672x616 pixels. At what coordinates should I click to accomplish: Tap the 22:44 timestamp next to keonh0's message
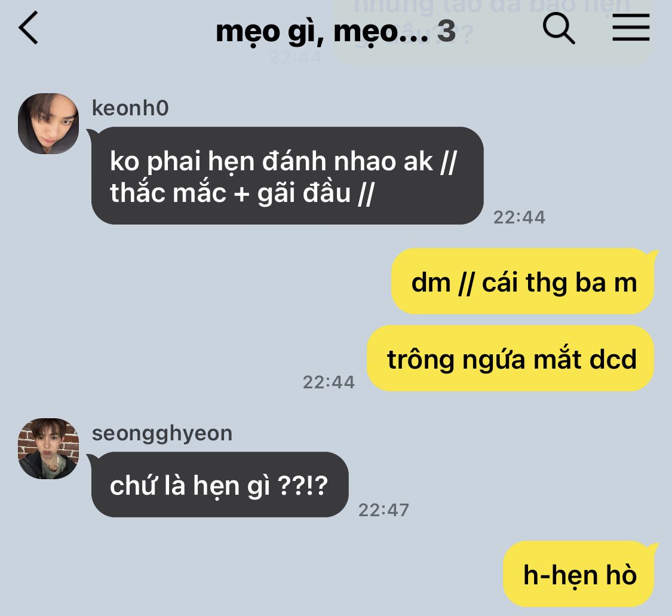tap(519, 217)
